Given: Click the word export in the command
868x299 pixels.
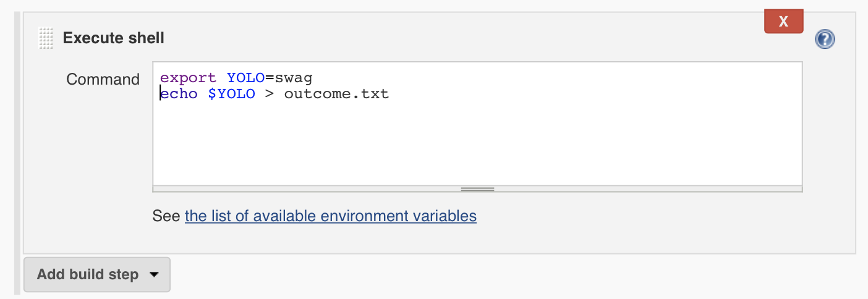Looking at the screenshot, I should 188,78.
